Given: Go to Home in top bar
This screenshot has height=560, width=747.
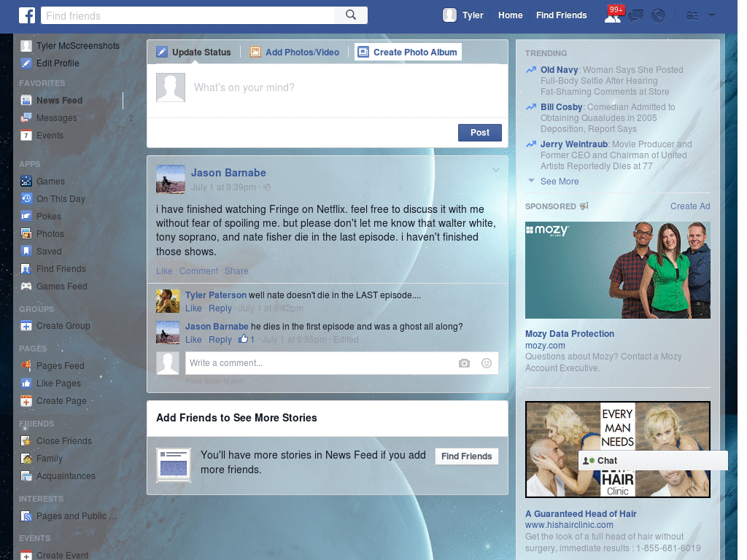Looking at the screenshot, I should click(x=510, y=15).
